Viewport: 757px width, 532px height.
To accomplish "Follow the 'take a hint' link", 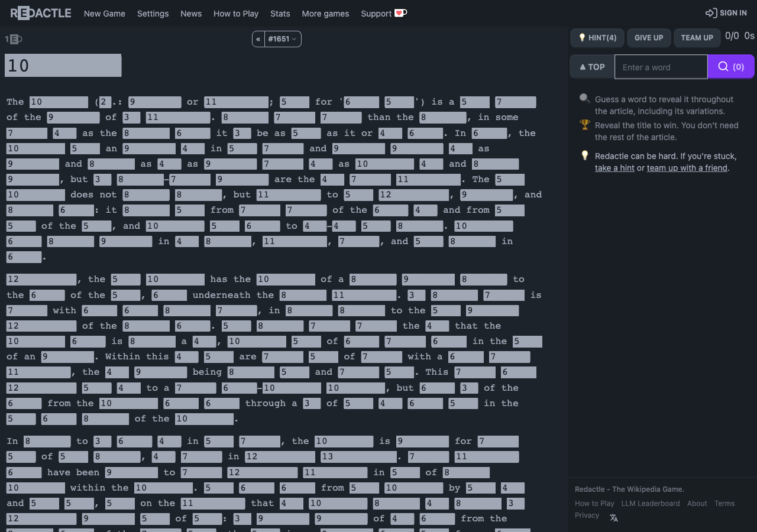I will pos(614,168).
